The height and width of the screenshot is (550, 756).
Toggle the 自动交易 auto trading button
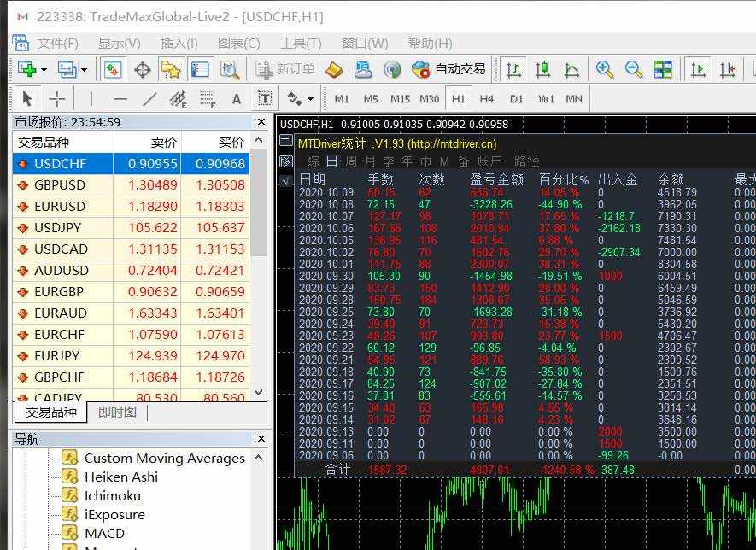pyautogui.click(x=448, y=69)
